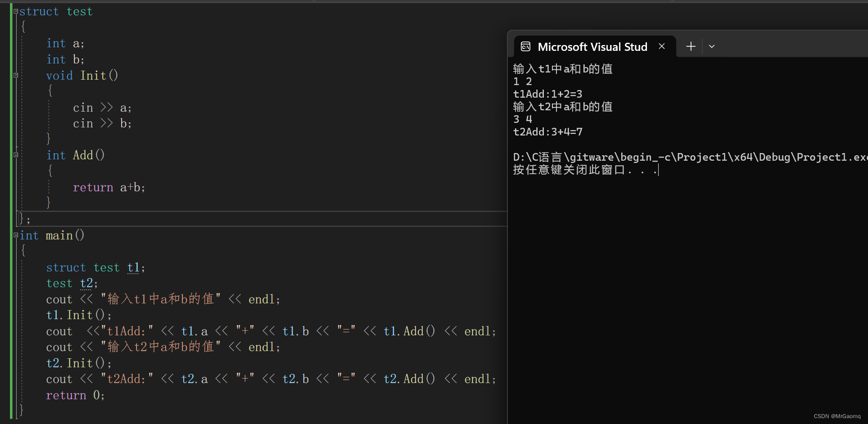The width and height of the screenshot is (868, 424).
Task: Click the cout line with "输入t2中a和b的值"
Action: pos(163,347)
